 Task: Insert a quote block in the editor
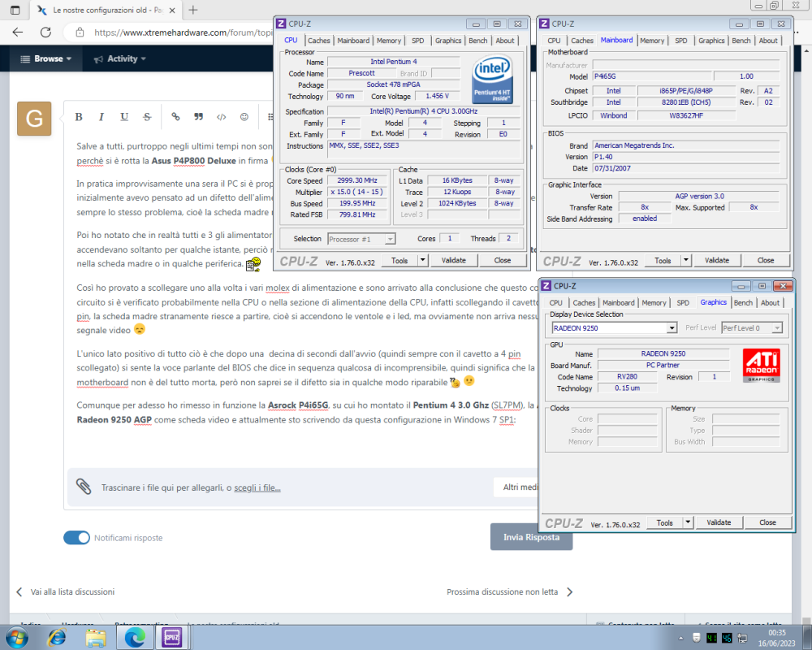pyautogui.click(x=198, y=117)
